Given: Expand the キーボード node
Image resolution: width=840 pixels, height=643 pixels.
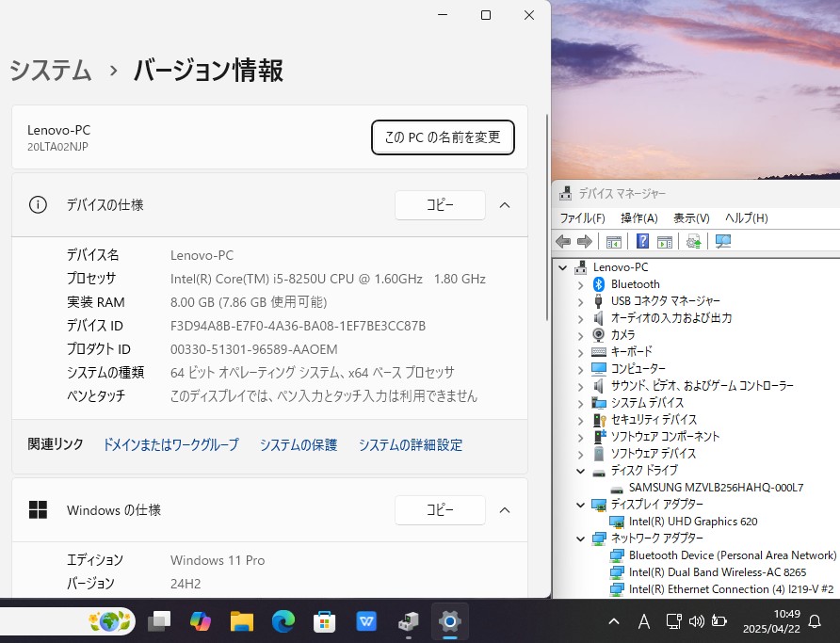Looking at the screenshot, I should coord(581,352).
